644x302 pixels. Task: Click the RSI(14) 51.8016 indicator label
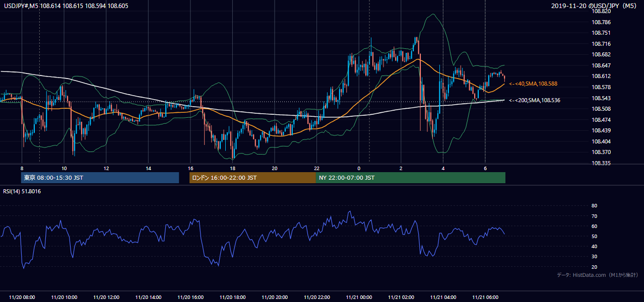point(22,191)
